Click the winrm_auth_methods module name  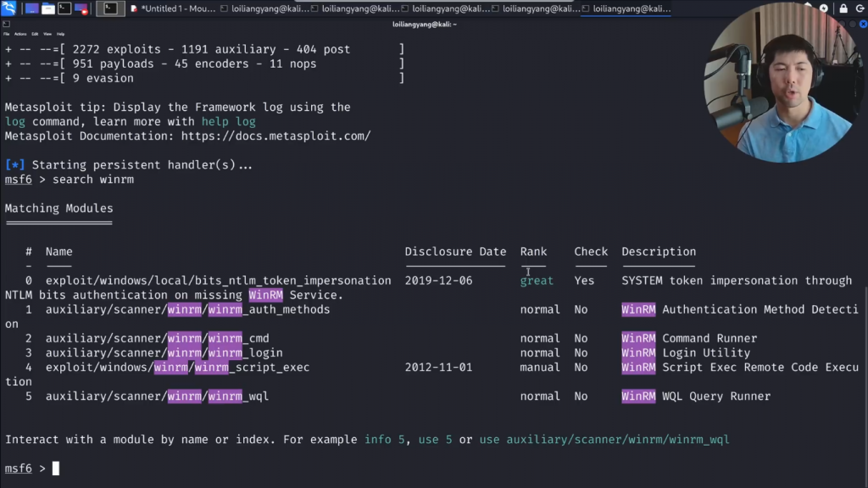pyautogui.click(x=187, y=310)
